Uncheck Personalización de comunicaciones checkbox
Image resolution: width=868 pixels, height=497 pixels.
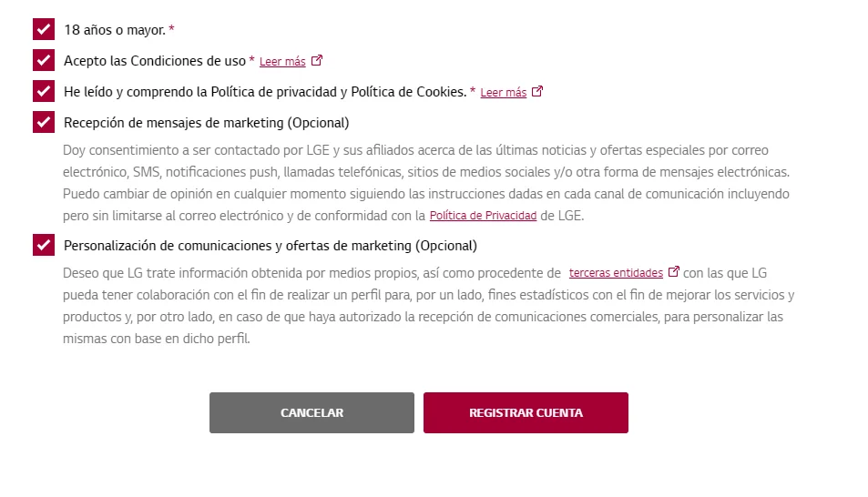44,245
